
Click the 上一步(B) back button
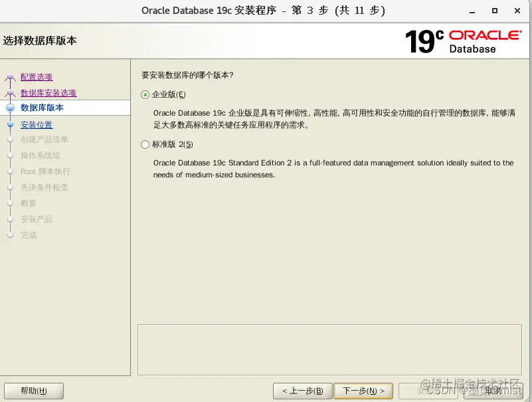(x=302, y=391)
